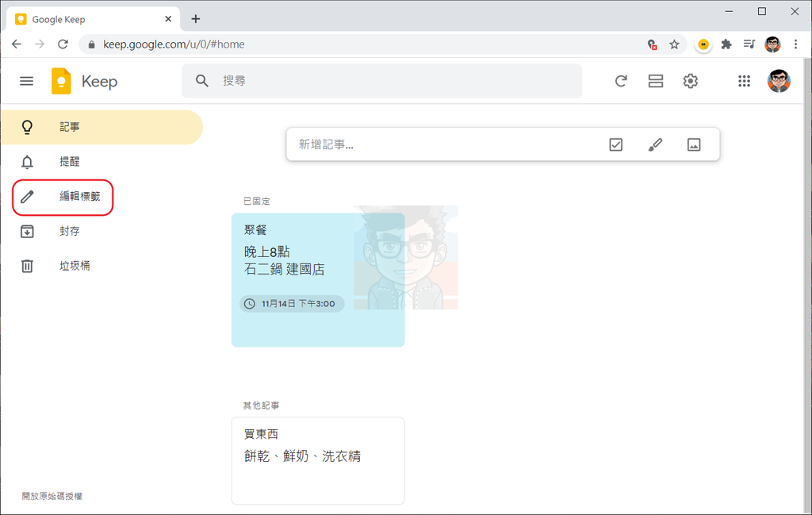The height and width of the screenshot is (515, 812).
Task: Open the 聚餐 pinned note
Action: 318,280
